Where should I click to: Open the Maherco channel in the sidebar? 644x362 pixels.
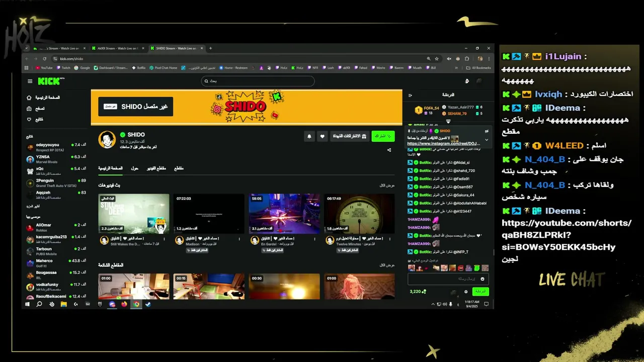[x=56, y=263]
